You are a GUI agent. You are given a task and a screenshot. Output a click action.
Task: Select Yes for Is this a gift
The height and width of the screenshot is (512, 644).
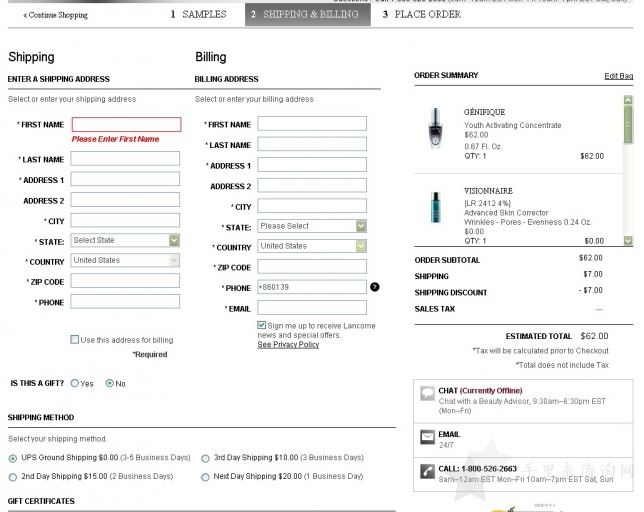(74, 383)
